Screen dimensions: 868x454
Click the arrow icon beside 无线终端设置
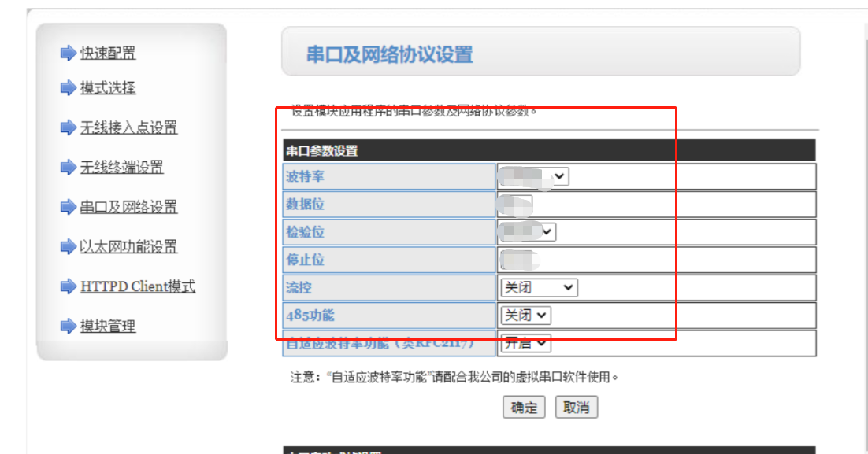pos(68,168)
